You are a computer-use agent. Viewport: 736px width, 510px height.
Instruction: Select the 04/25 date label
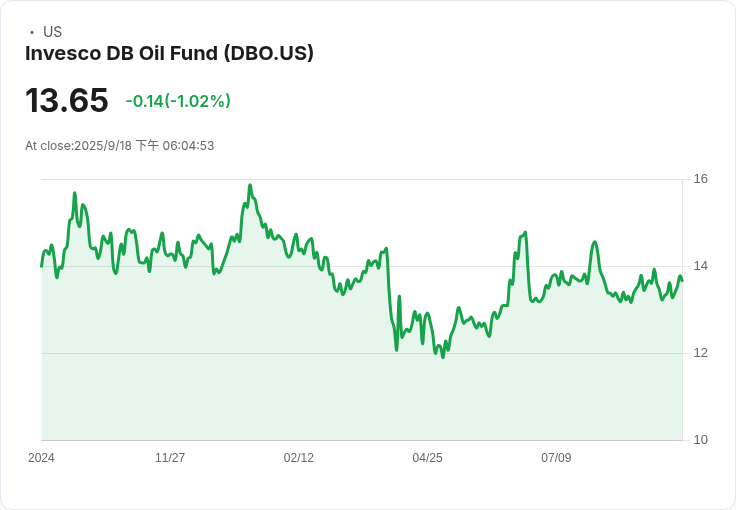[x=427, y=458]
